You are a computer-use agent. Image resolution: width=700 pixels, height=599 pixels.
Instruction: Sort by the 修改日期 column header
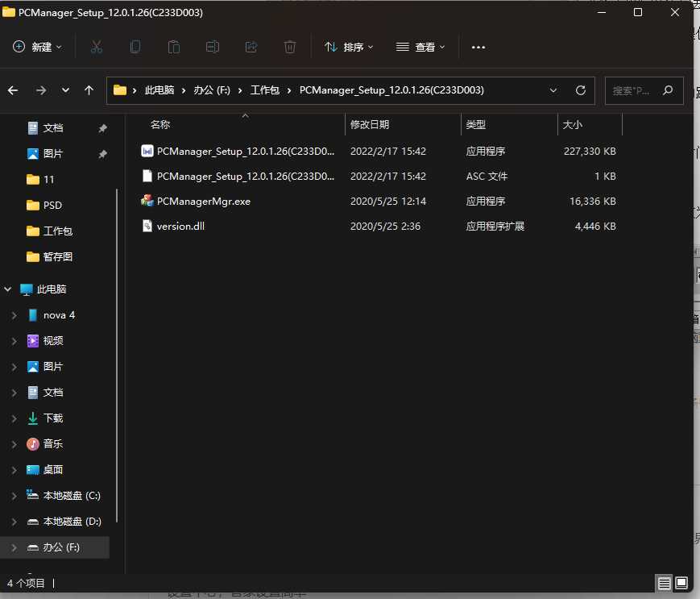370,125
